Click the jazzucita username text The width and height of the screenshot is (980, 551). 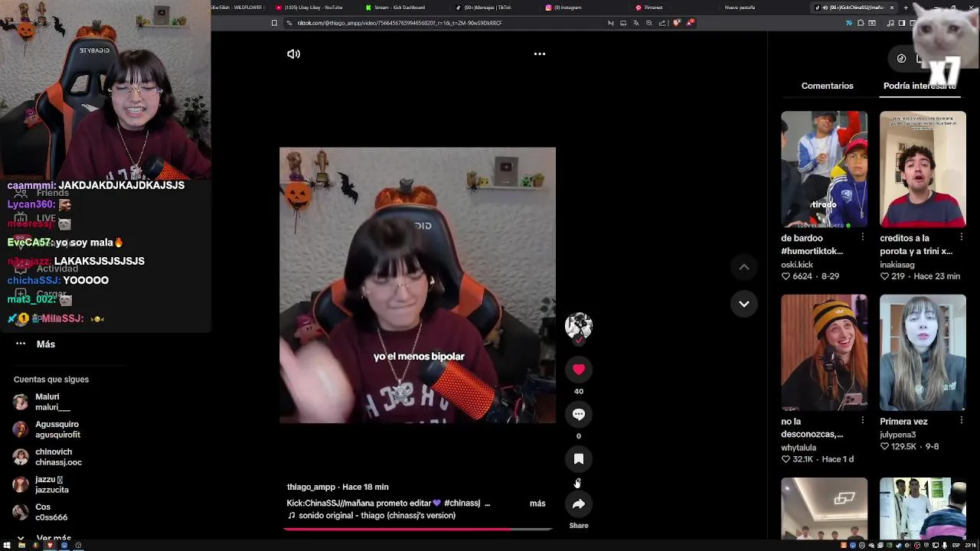(x=52, y=490)
